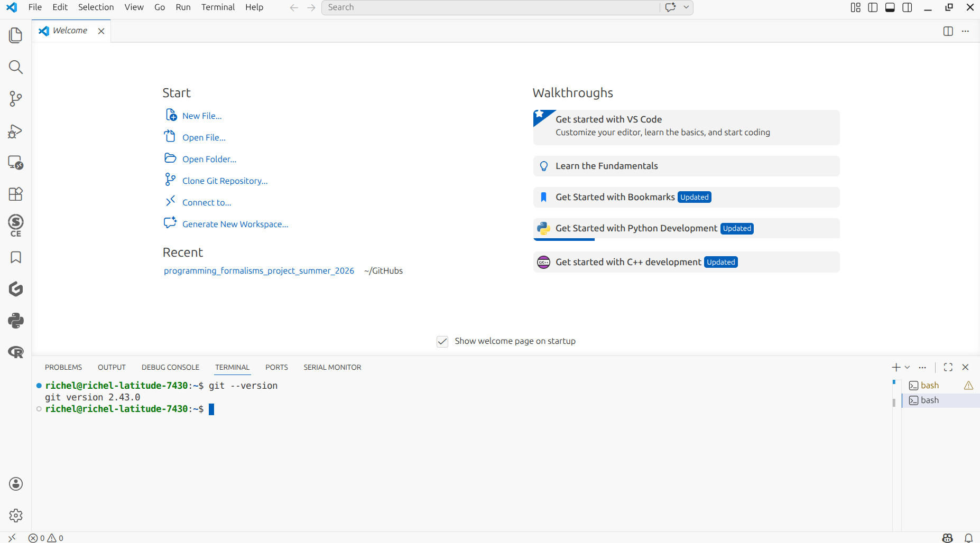Click the Connect to... link
This screenshot has height=543, width=980.
[x=207, y=203]
